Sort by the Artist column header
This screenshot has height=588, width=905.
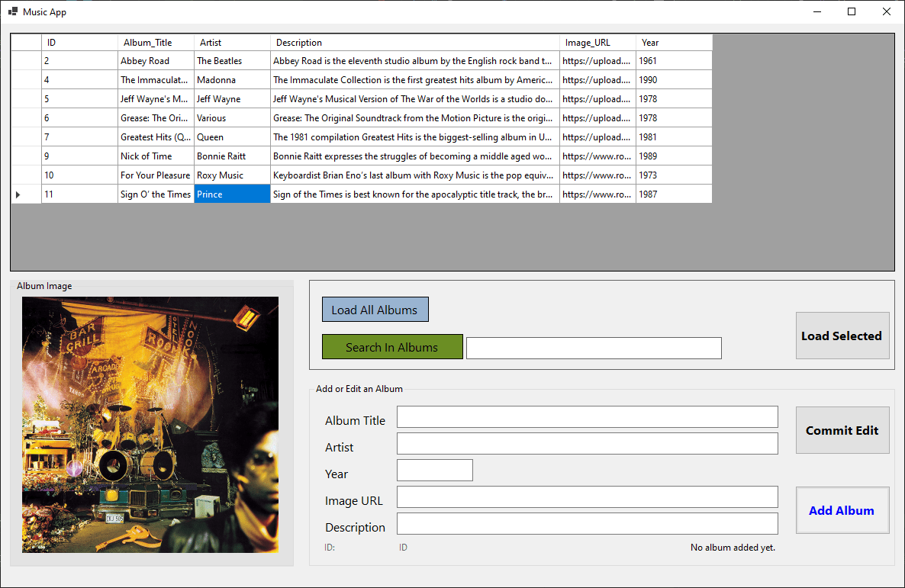[x=232, y=43]
